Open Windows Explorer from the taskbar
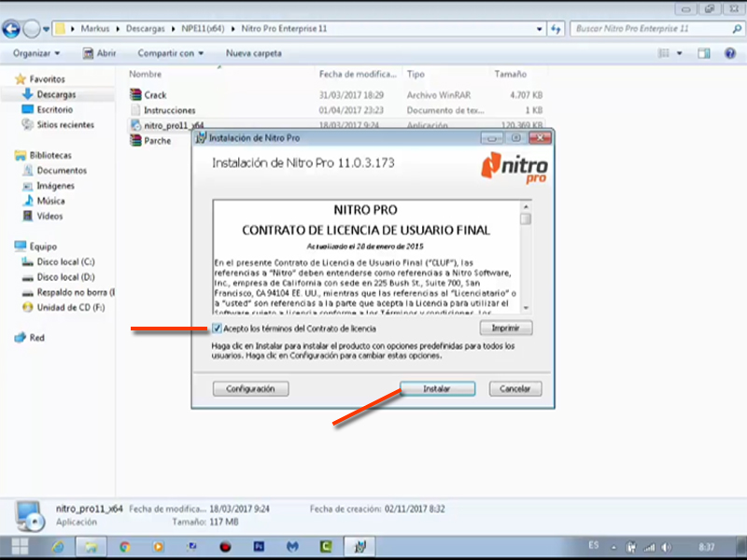747x560 pixels. point(91,546)
